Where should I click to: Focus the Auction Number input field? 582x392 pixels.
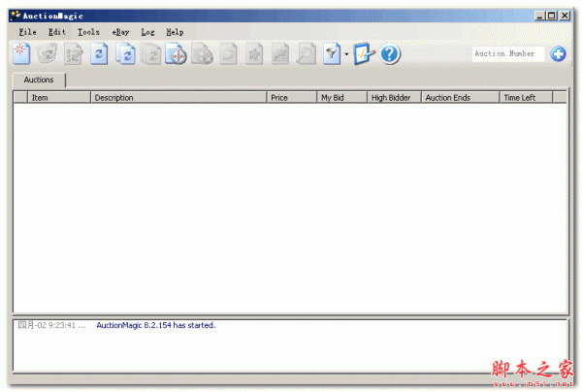click(508, 53)
